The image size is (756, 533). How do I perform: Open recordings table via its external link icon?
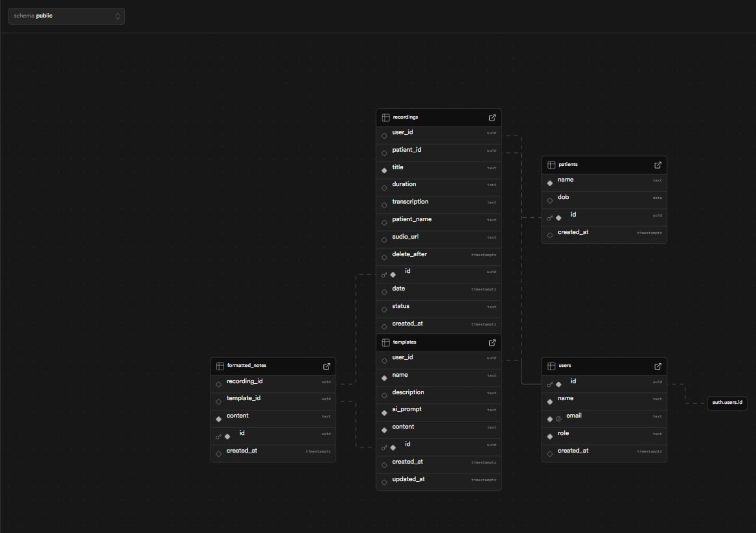(x=492, y=117)
